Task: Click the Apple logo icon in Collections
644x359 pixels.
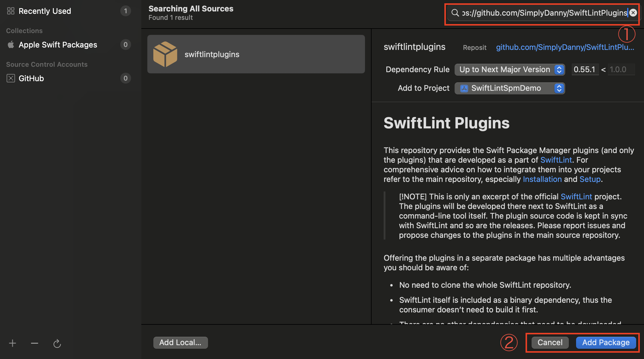Action: coord(11,45)
